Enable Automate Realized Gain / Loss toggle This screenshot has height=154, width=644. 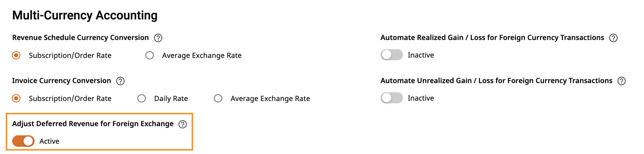392,55
